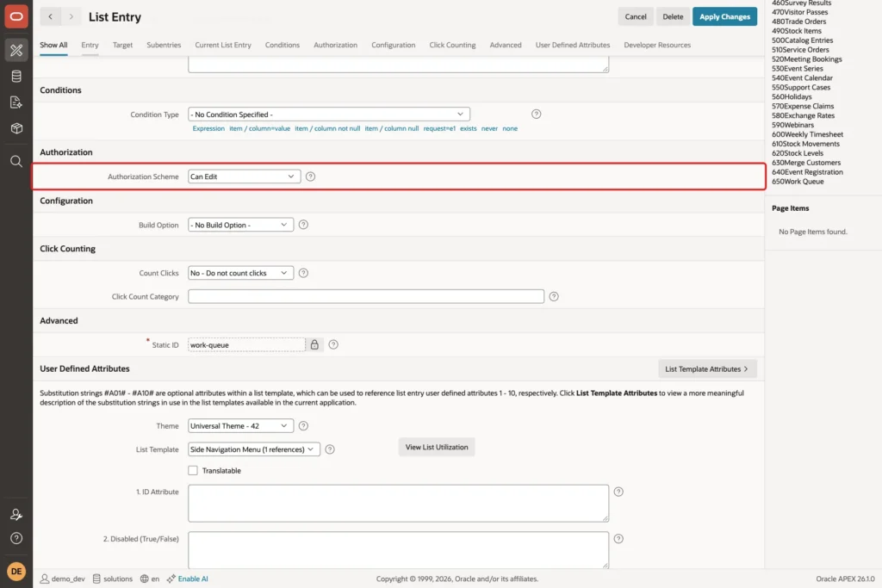Click the demo_dev user status item

[62, 579]
